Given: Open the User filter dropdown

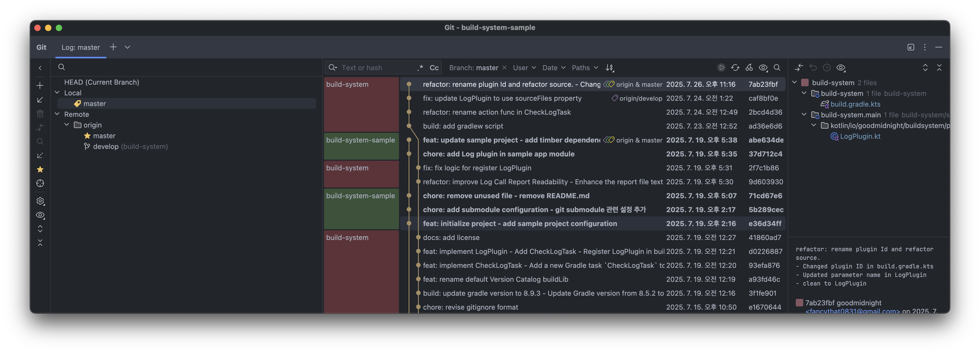Looking at the screenshot, I should pos(524,68).
